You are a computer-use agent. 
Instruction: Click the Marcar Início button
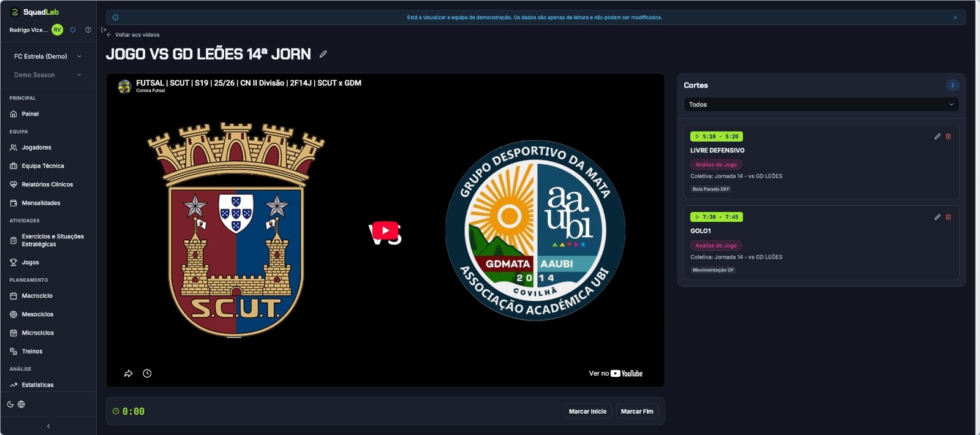tap(587, 412)
